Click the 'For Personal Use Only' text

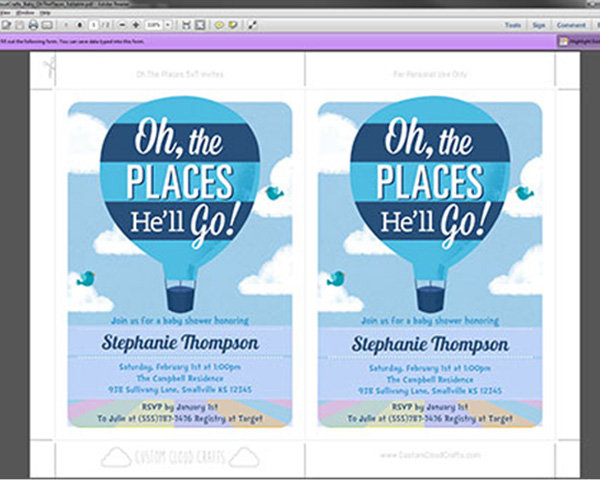(x=430, y=74)
